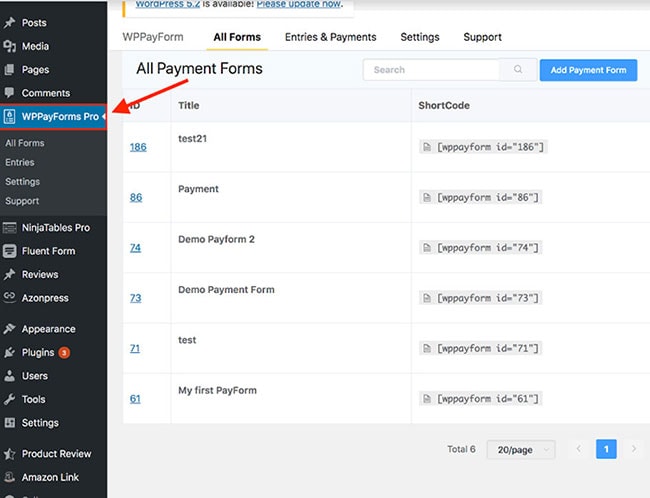
Task: Open Media via its media icon
Action: (x=9, y=46)
